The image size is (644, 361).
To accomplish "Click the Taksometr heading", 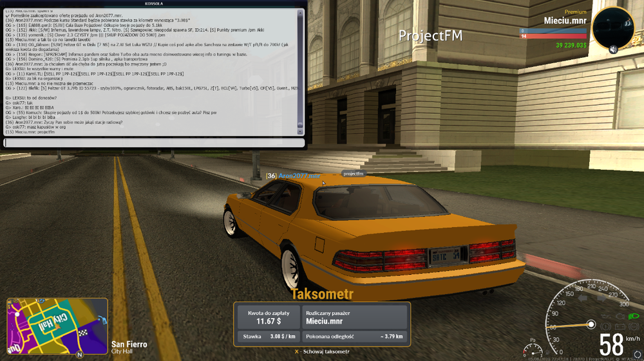I will coord(322,293).
